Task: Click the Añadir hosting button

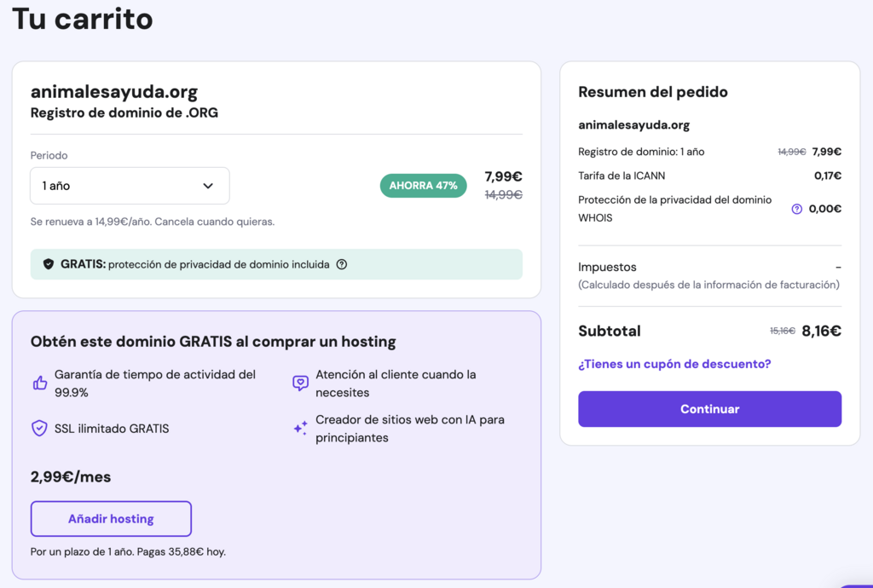Action: pos(111,518)
